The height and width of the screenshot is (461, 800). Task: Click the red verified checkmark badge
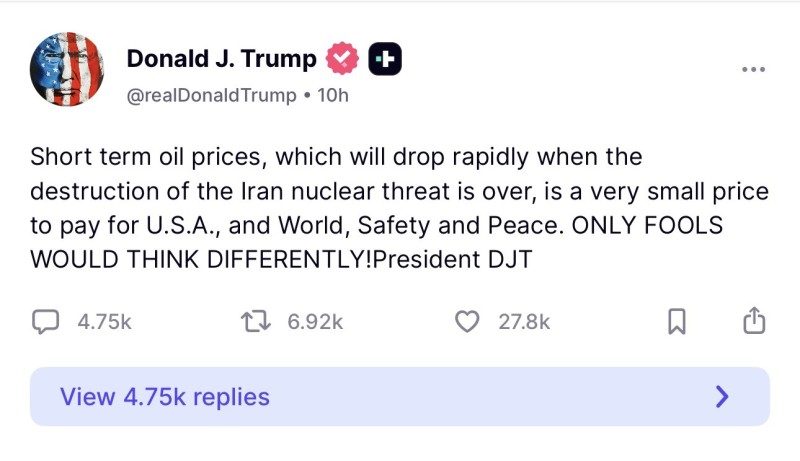[x=344, y=60]
